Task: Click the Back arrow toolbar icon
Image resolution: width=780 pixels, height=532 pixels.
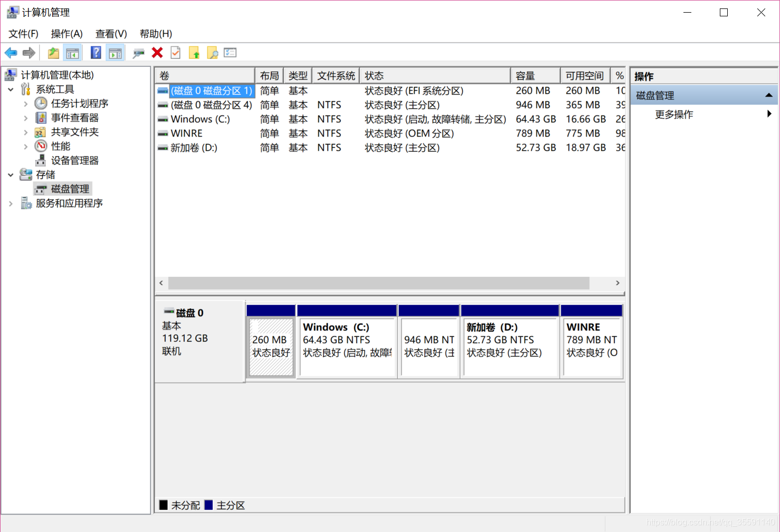Action: (11, 53)
